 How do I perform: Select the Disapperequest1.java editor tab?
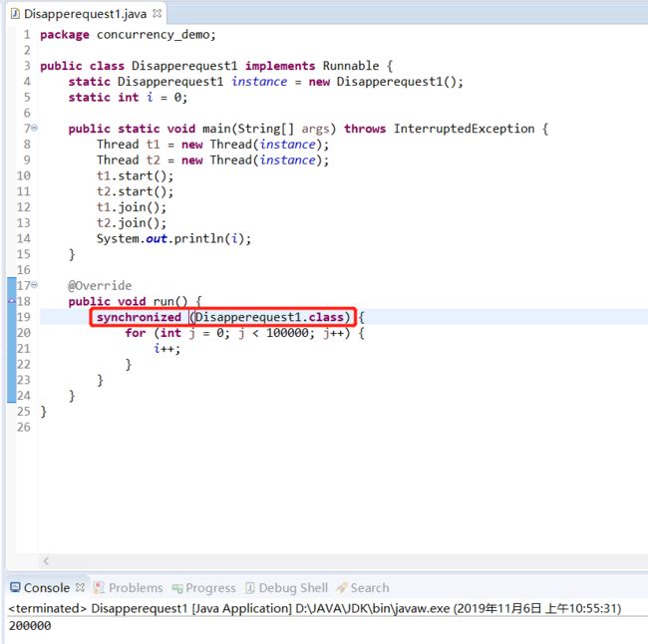[x=85, y=14]
